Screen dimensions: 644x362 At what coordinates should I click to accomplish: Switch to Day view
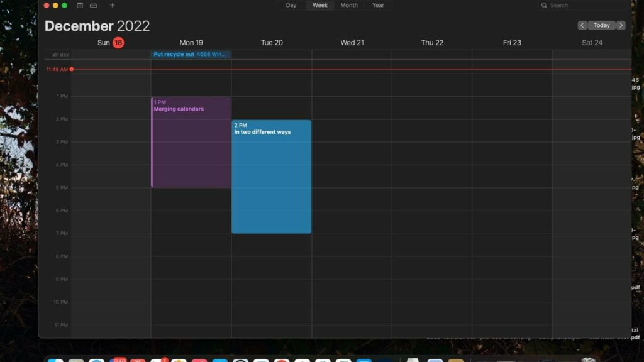point(291,5)
